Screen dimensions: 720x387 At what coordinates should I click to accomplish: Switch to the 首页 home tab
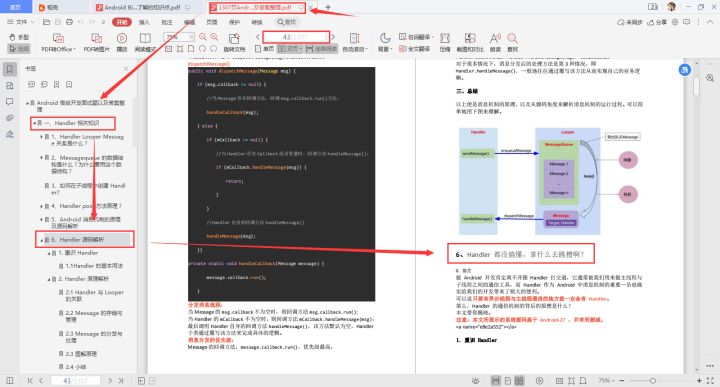click(x=16, y=7)
